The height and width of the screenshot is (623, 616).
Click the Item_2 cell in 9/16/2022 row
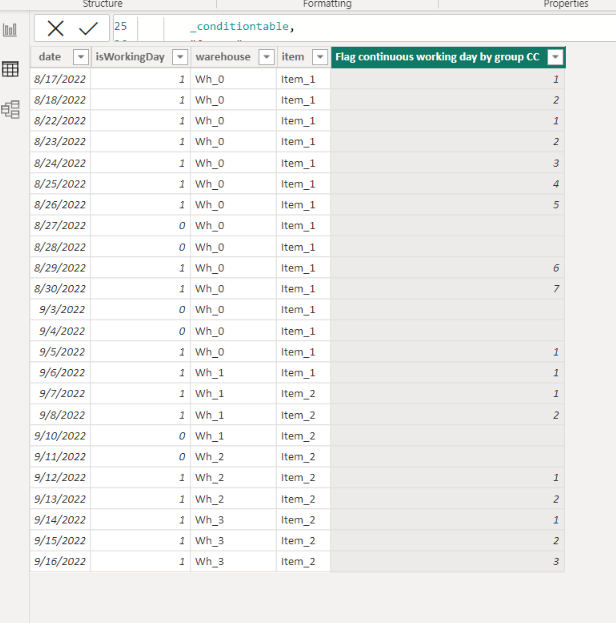coord(303,561)
